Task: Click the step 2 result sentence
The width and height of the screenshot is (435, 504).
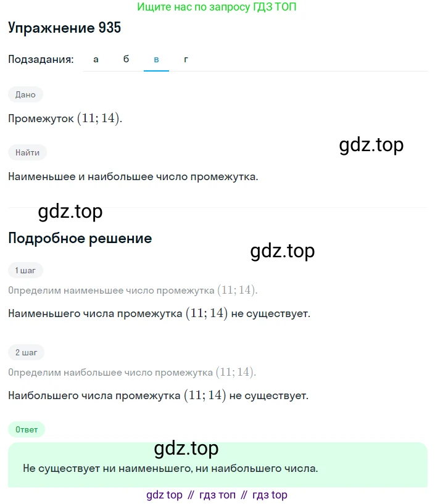Action: pos(158,395)
